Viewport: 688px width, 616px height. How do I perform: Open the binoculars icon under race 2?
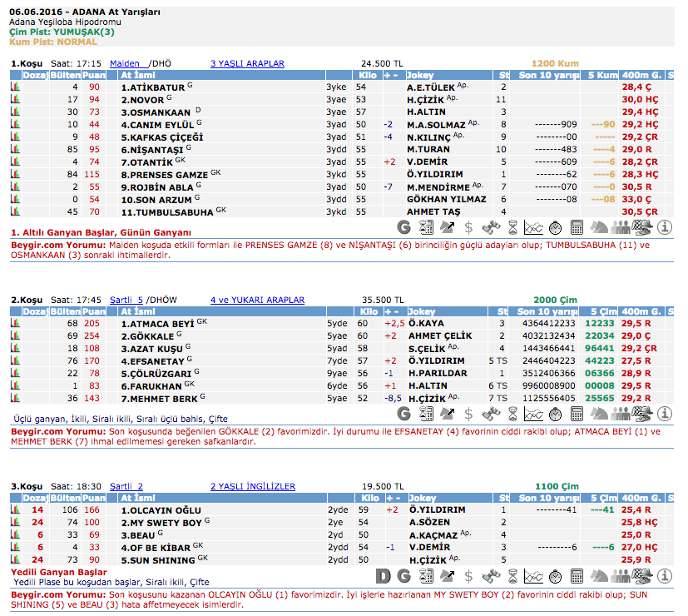click(491, 413)
